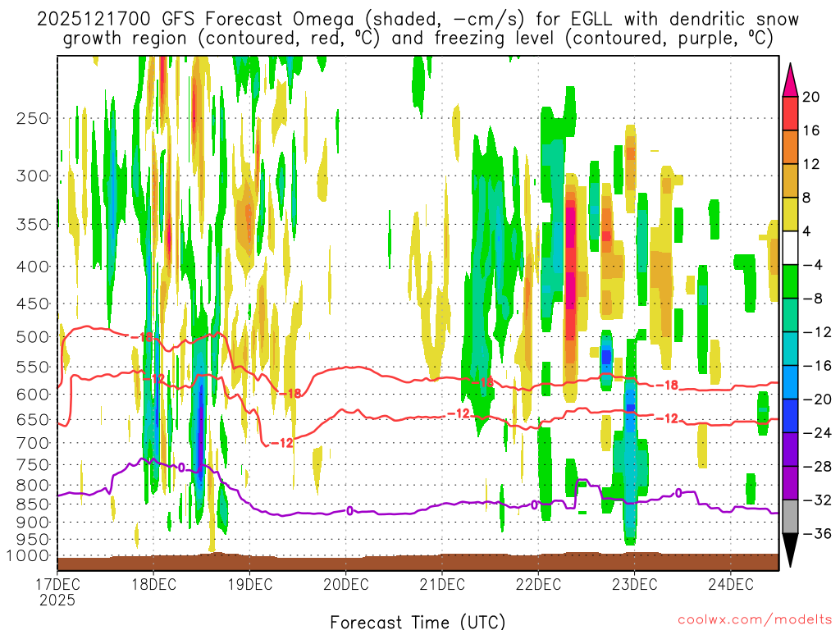Select the white colorbar swatch between 4 and -4
840x630 pixels.
[x=791, y=248]
